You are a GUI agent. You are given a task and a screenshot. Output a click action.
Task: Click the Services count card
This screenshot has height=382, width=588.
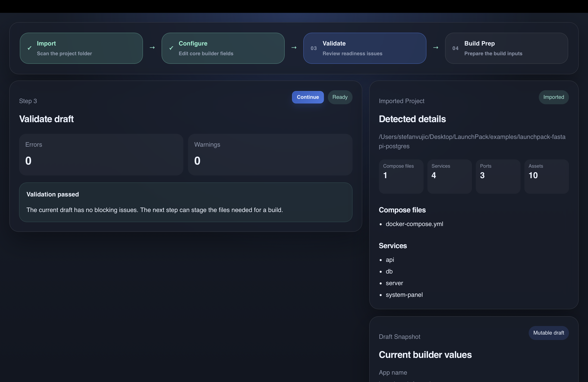[x=449, y=176]
